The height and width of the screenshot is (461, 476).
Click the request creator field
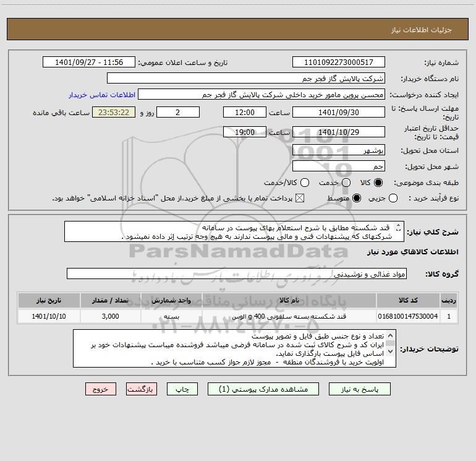pos(261,95)
